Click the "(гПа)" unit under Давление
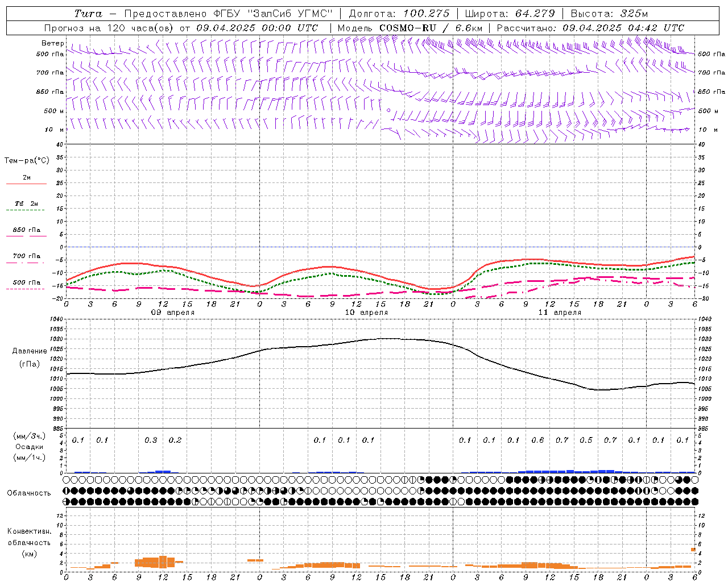The image size is (728, 582). (x=30, y=364)
